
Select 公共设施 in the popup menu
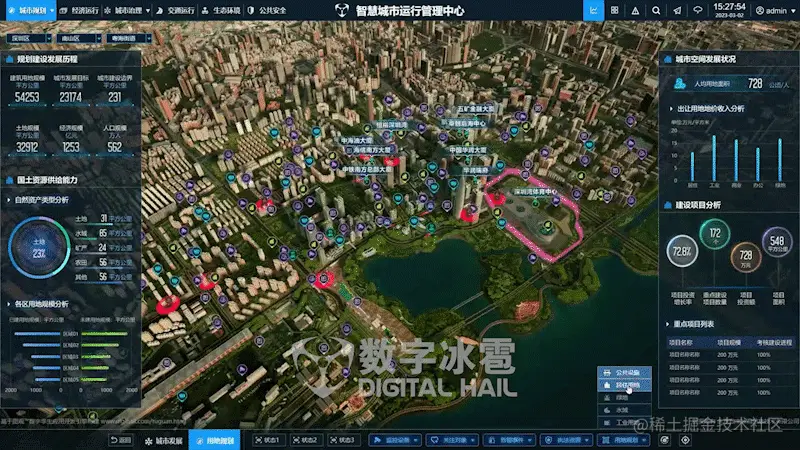624,372
